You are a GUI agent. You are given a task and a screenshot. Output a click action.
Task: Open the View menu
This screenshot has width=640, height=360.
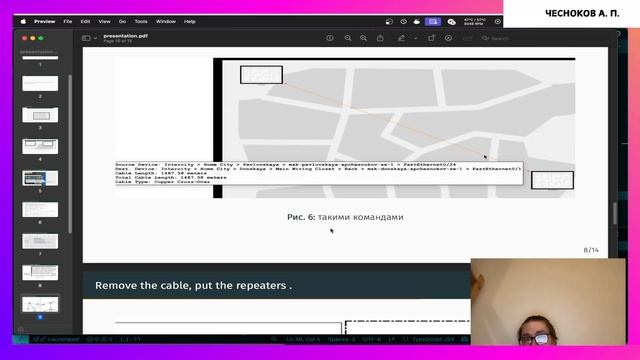click(x=104, y=21)
